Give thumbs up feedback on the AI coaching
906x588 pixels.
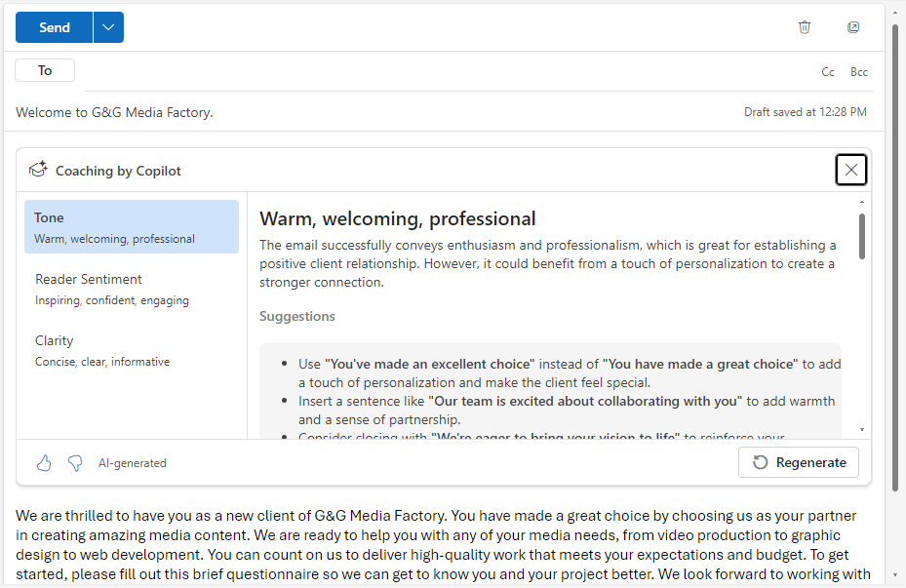[x=43, y=462]
